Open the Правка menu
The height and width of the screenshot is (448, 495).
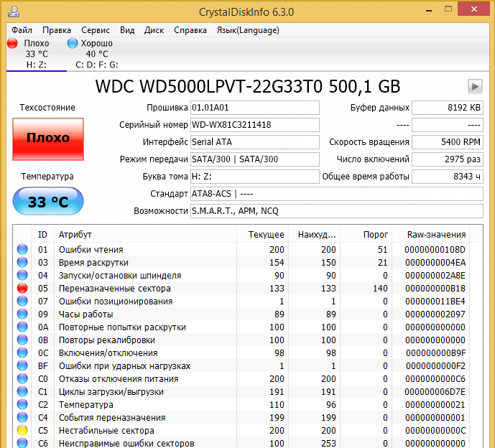click(57, 30)
